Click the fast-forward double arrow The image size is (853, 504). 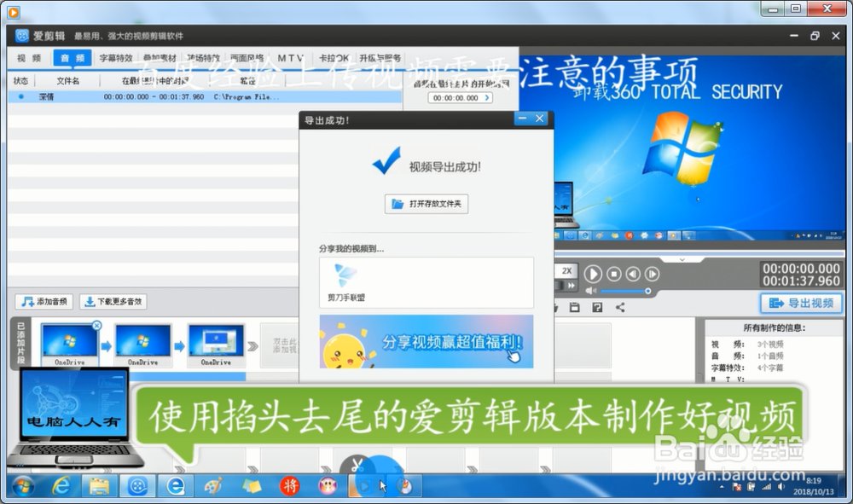(x=571, y=286)
